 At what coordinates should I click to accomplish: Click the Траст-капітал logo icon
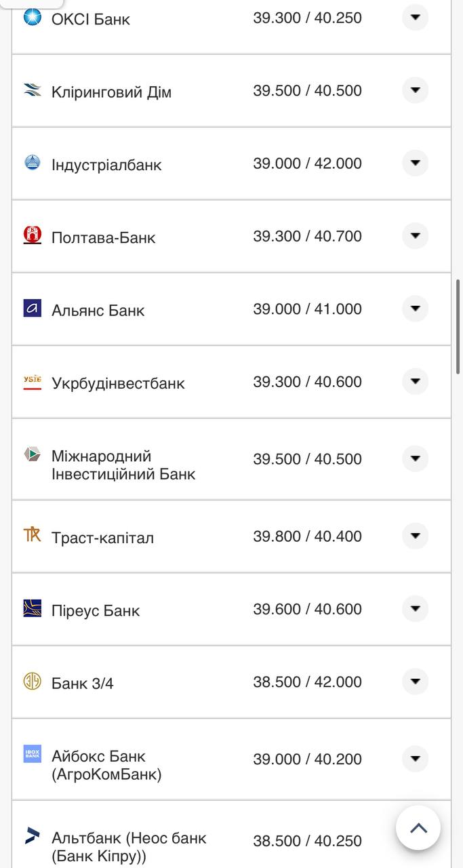(x=33, y=535)
